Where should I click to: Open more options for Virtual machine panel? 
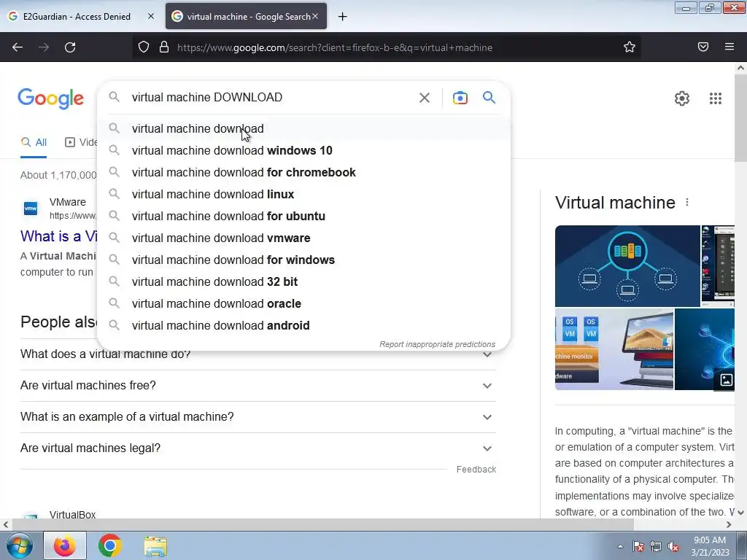point(687,203)
